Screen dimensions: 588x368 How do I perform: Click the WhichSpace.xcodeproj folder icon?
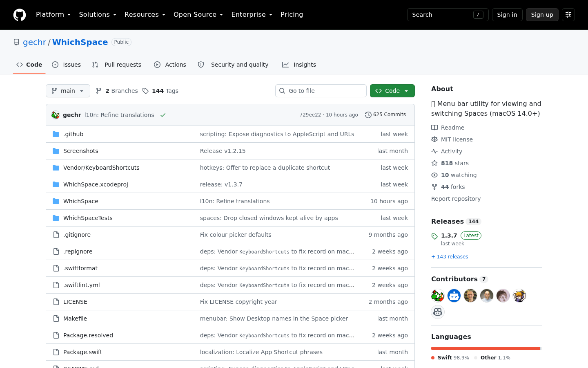click(x=56, y=184)
